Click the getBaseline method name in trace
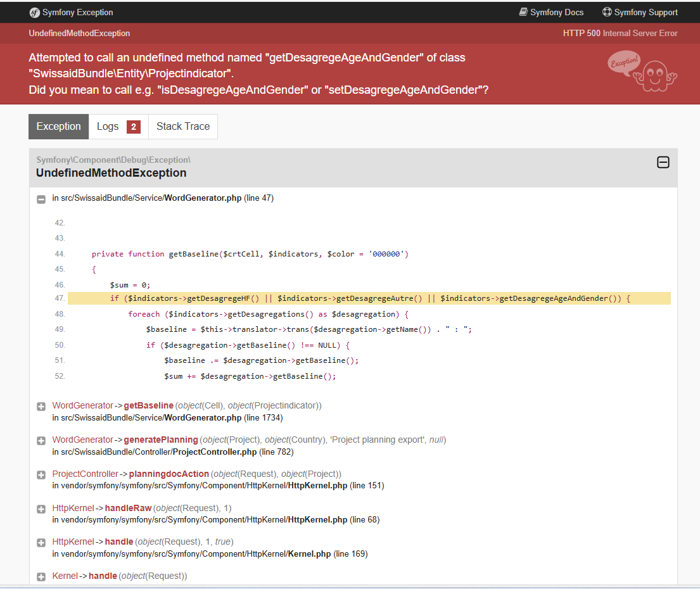The height and width of the screenshot is (589, 700). tap(149, 405)
